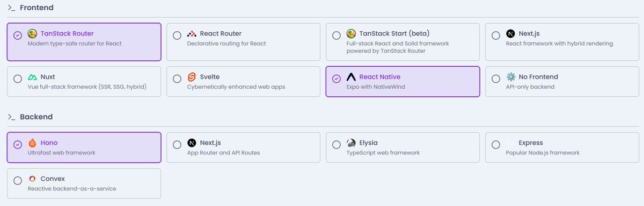Viewport: 644px width, 206px height.
Task: Click "Modern type-safe router for React" description
Action: pyautogui.click(x=75, y=44)
